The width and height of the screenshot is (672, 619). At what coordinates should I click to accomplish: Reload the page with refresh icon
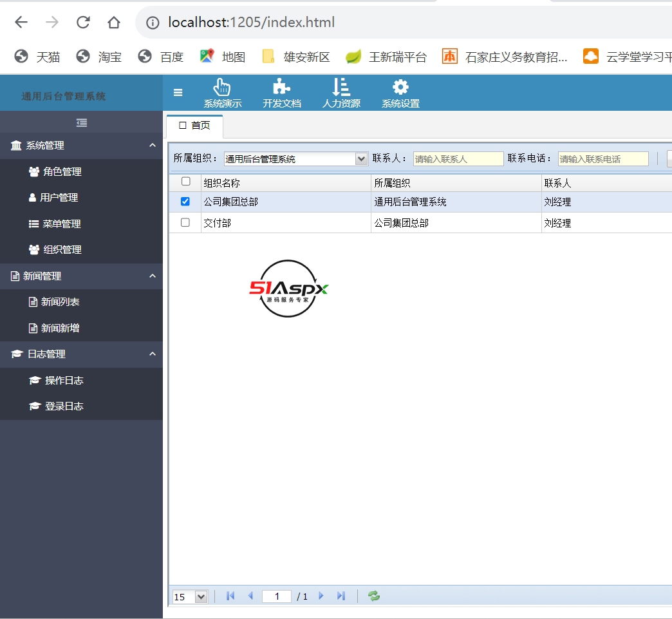pyautogui.click(x=83, y=22)
